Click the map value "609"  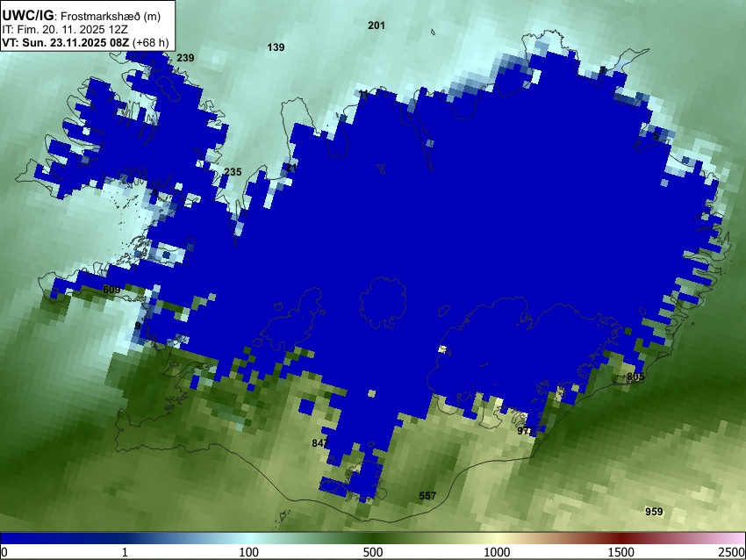111,290
